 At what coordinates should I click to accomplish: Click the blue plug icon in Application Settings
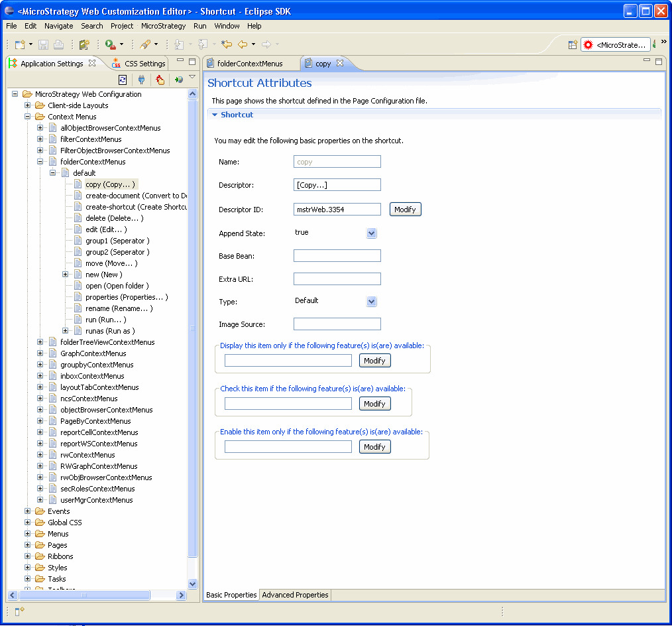pos(141,80)
